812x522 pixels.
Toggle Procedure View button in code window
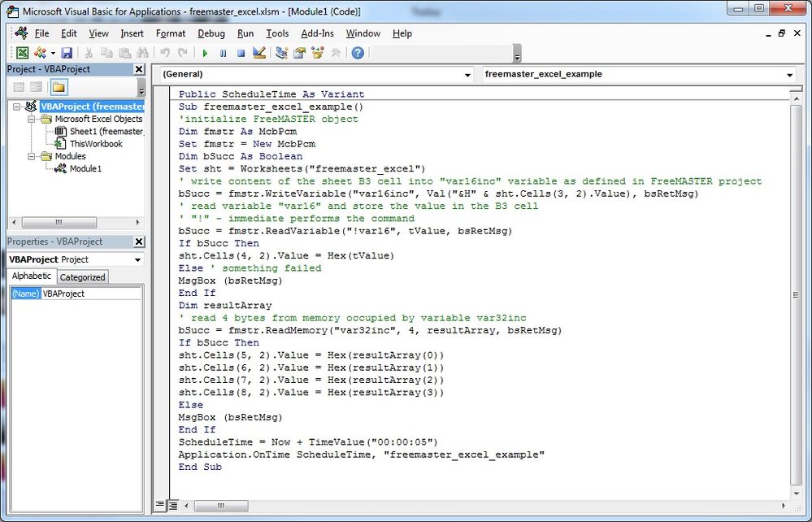[159, 505]
